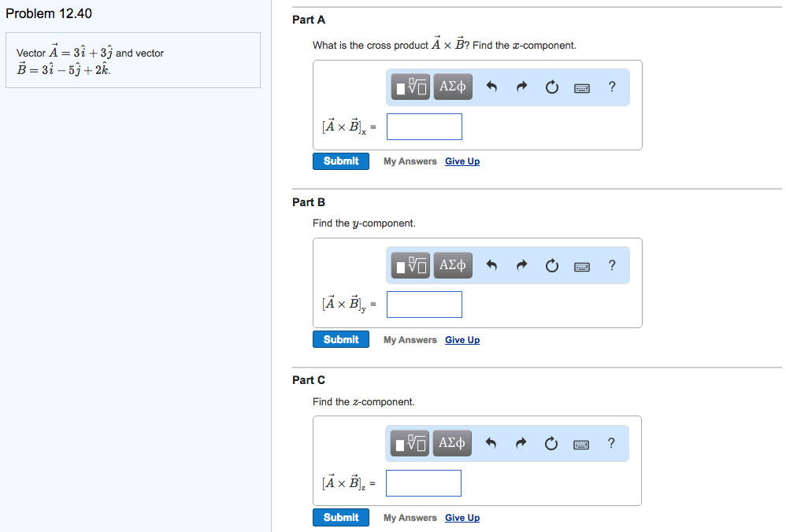786x532 pixels.
Task: Open Greek symbols palette in Part C
Action: click(452, 443)
